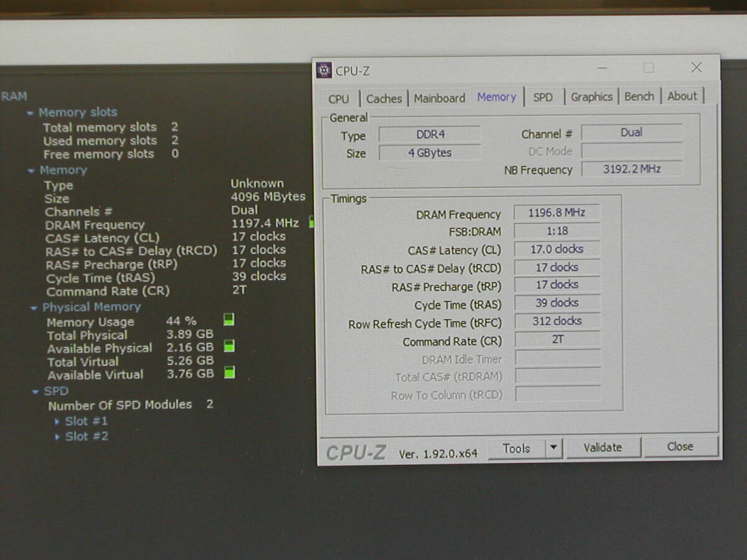The width and height of the screenshot is (747, 560).
Task: Click the Close button in CPU-Z
Action: tap(680, 447)
